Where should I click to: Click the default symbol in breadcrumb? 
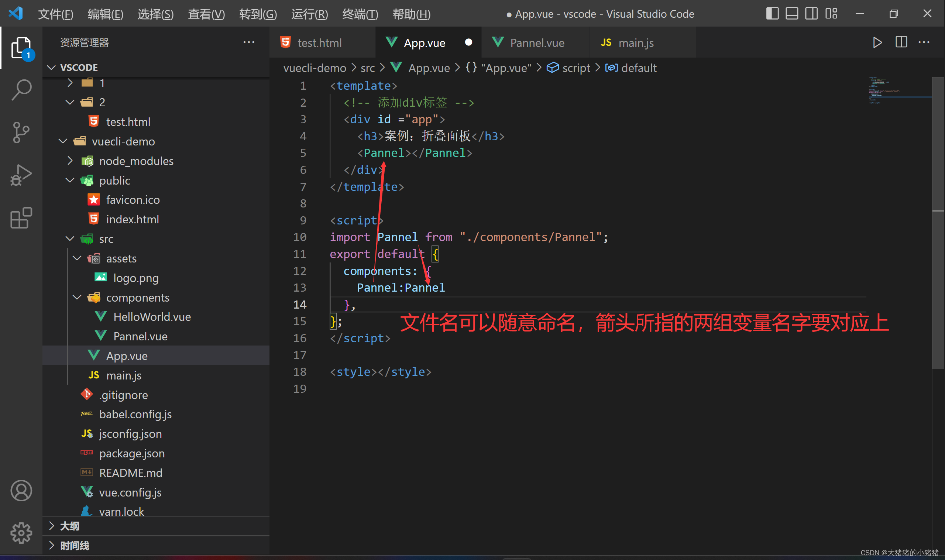[x=631, y=68]
